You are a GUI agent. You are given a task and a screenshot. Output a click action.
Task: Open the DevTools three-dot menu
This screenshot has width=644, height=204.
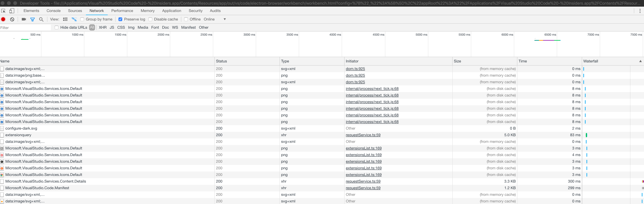pos(640,11)
